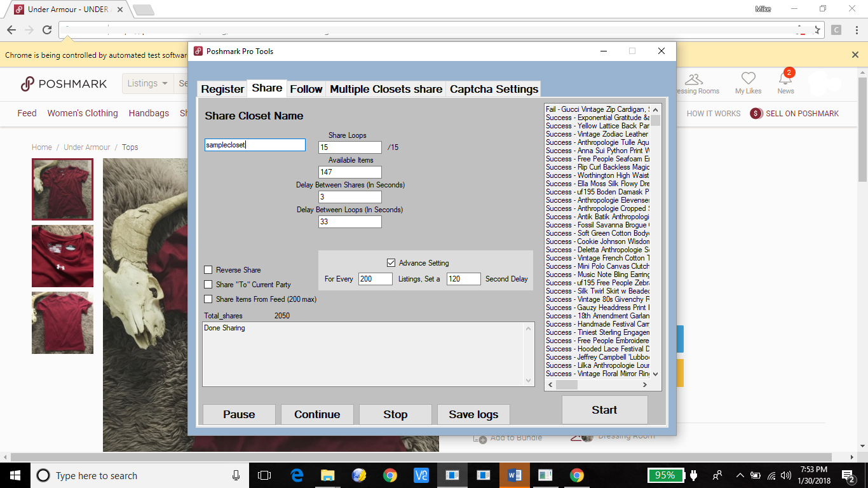Open the Windows Start menu
The width and height of the screenshot is (868, 488).
pos(15,475)
